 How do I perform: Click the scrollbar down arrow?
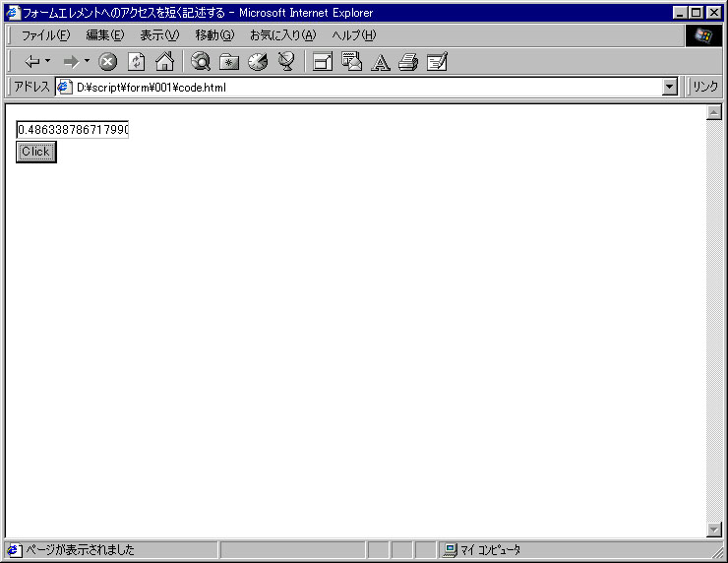(x=714, y=530)
